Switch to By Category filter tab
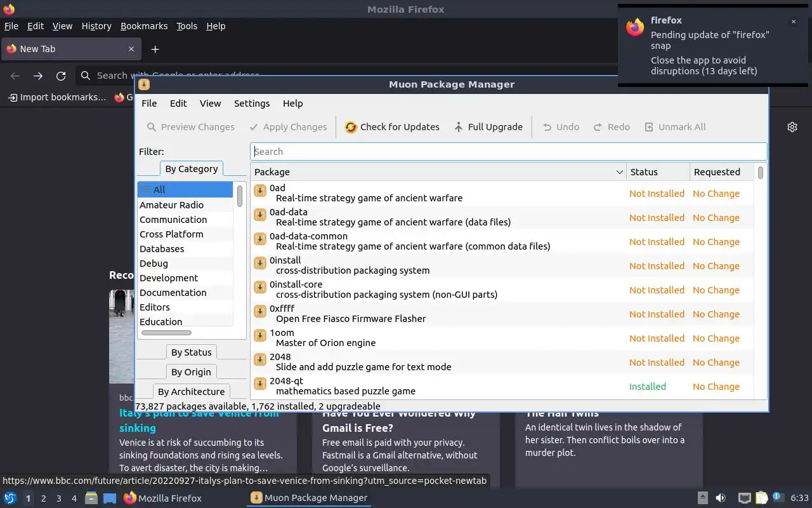Screen dimensions: 812x508 pos(191,169)
